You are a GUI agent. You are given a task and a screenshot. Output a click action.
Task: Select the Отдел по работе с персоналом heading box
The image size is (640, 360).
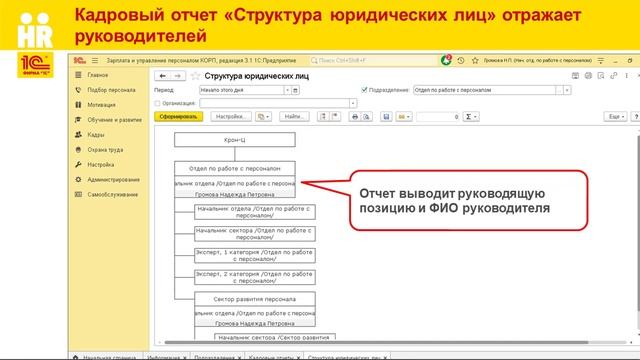tap(235, 168)
